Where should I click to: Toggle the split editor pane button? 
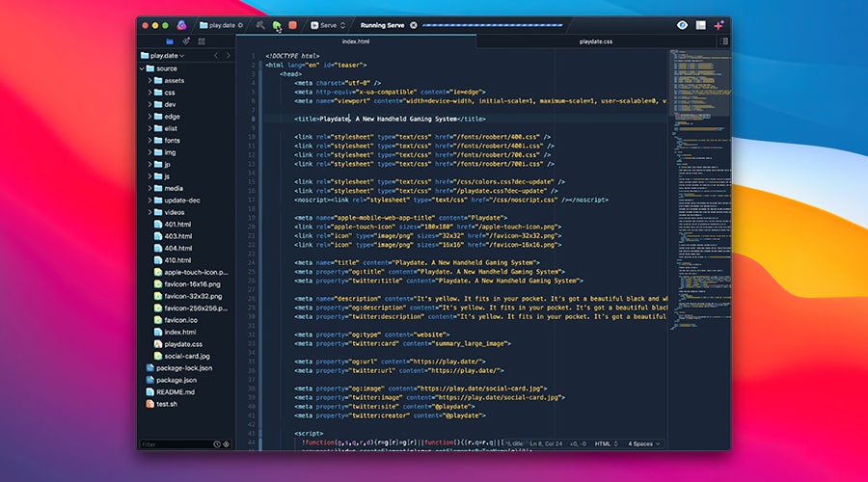click(722, 41)
